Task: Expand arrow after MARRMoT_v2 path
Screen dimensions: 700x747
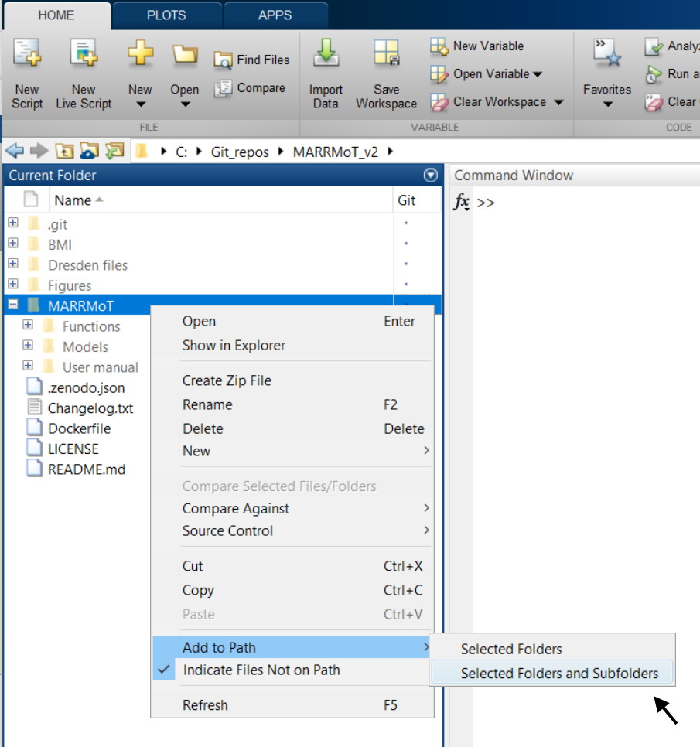Action: pyautogui.click(x=391, y=152)
